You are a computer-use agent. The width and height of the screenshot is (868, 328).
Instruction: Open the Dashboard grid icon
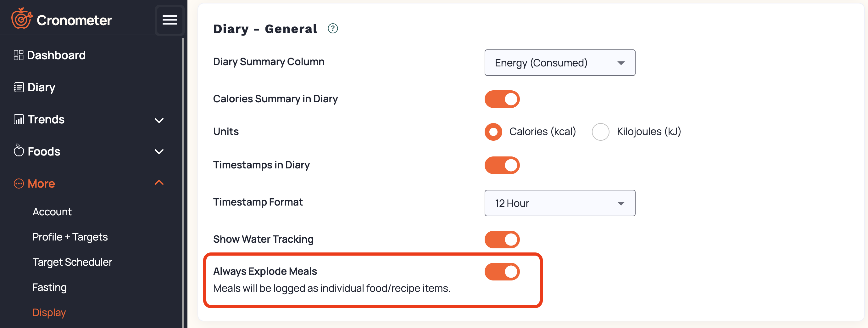point(19,55)
